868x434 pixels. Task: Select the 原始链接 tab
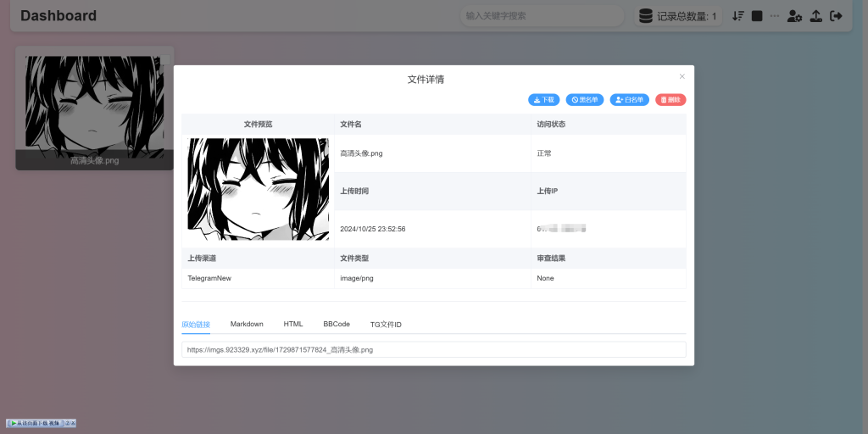coord(196,325)
